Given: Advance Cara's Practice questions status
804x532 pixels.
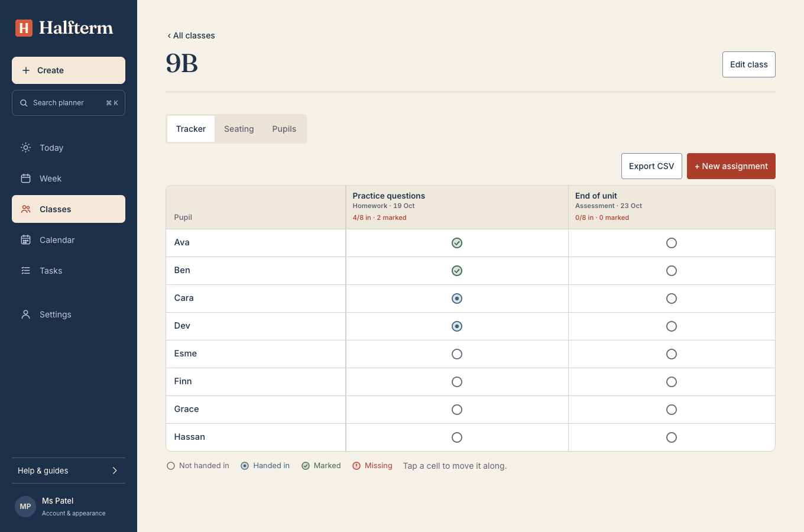Looking at the screenshot, I should coord(457,299).
